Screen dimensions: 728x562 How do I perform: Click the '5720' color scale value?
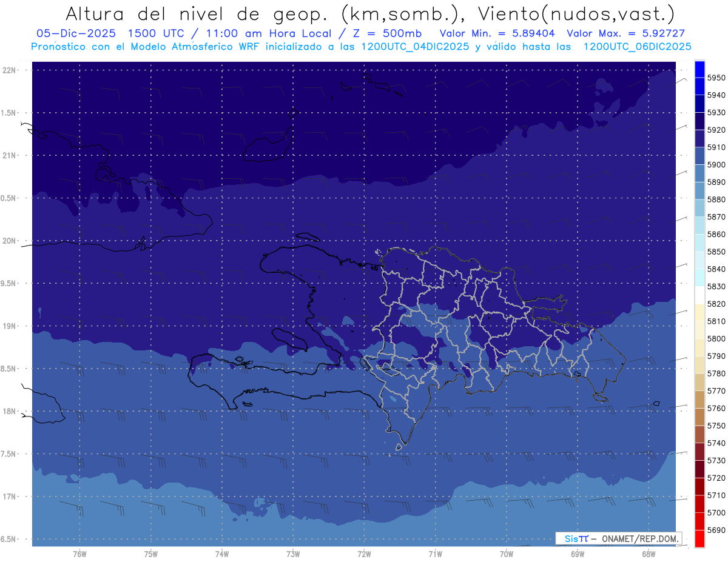pyautogui.click(x=716, y=478)
